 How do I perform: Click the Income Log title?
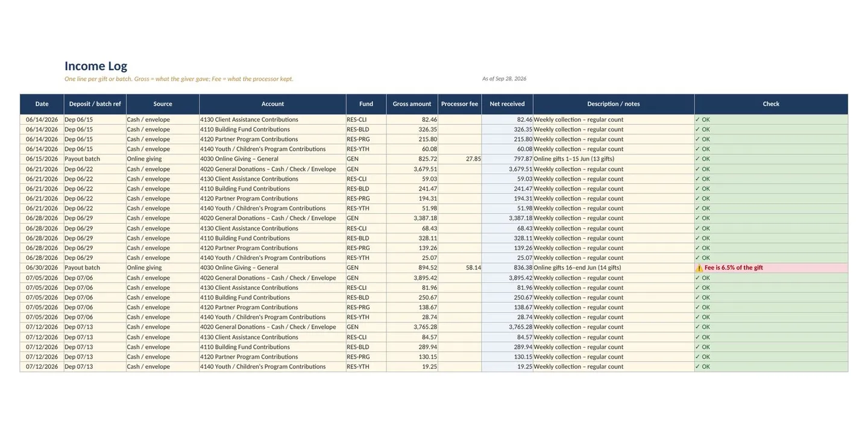tap(96, 66)
